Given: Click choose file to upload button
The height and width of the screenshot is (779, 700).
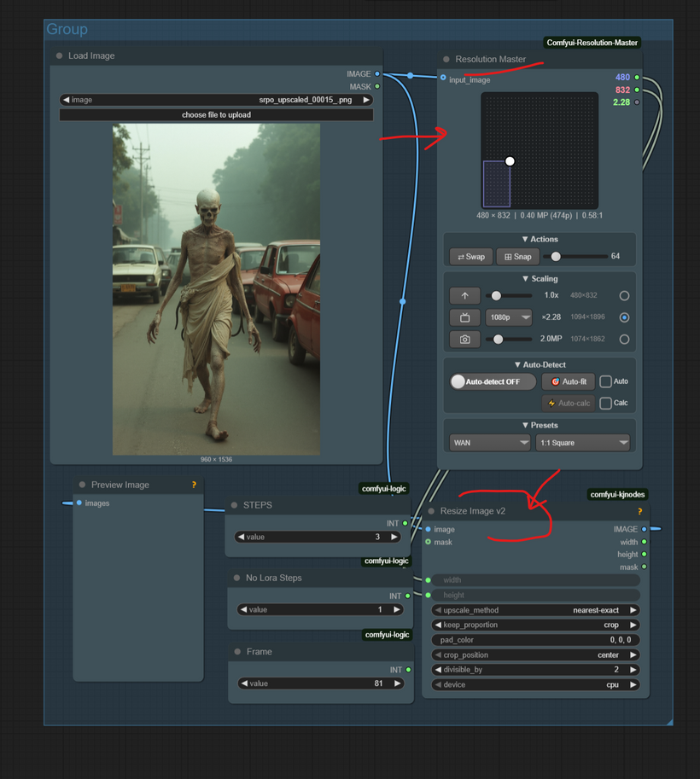Looking at the screenshot, I should click(216, 114).
